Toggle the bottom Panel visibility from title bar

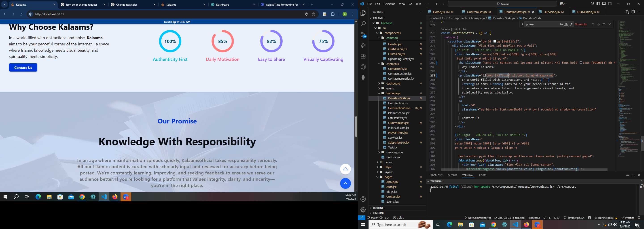[x=604, y=4]
